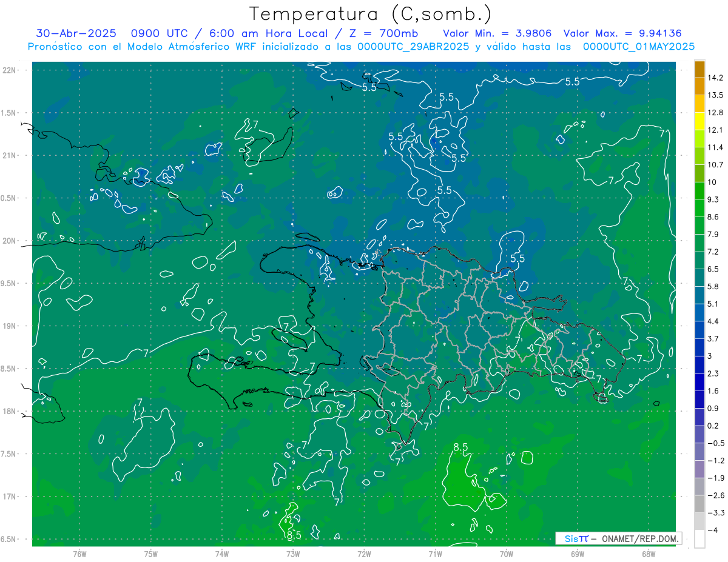The height and width of the screenshot is (562, 728).
Task: Click the 70W longitude axis label
Action: tap(507, 554)
